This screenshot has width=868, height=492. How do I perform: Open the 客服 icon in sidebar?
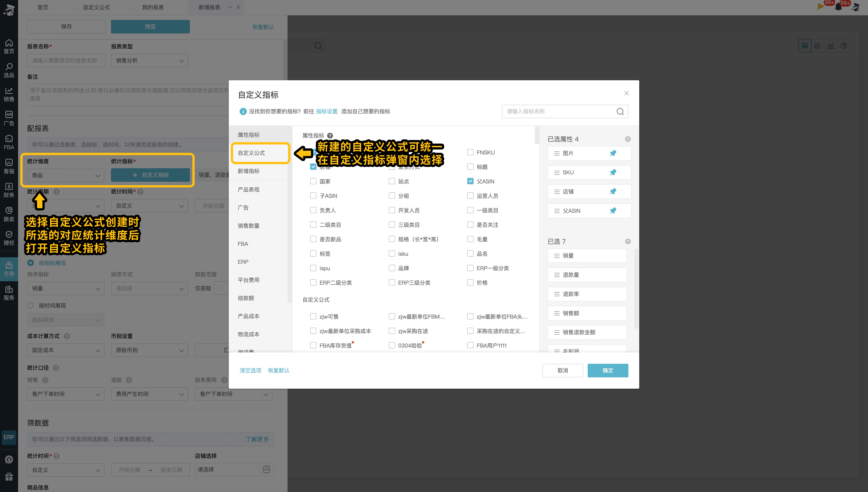(x=9, y=163)
